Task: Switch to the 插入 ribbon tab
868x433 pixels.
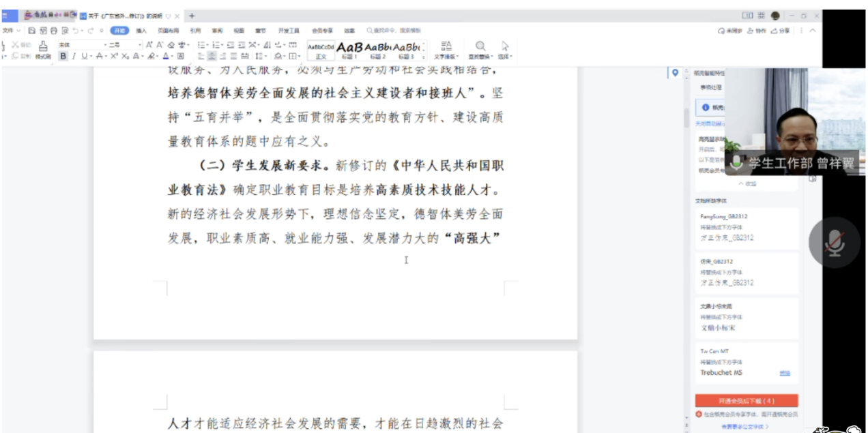Action: click(141, 31)
